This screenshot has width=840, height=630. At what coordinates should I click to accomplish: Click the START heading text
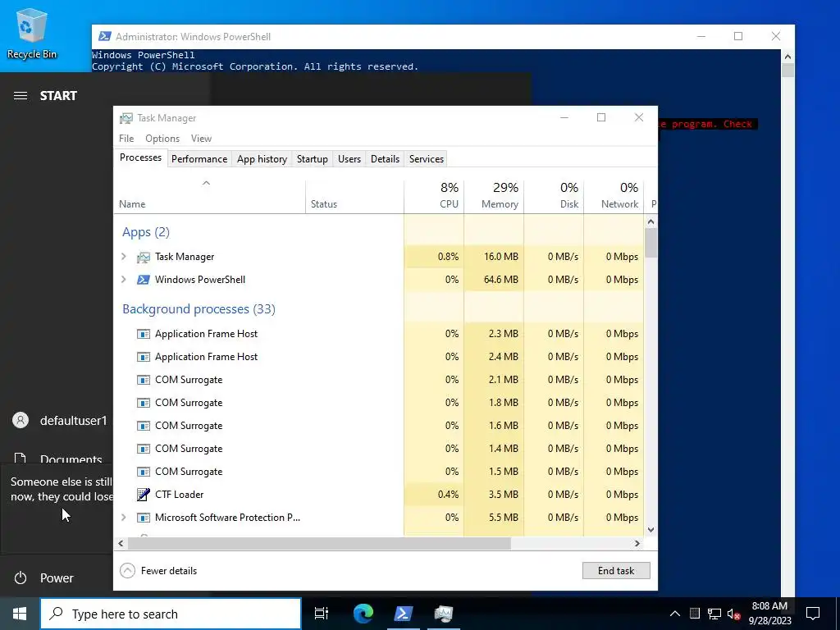coord(58,95)
